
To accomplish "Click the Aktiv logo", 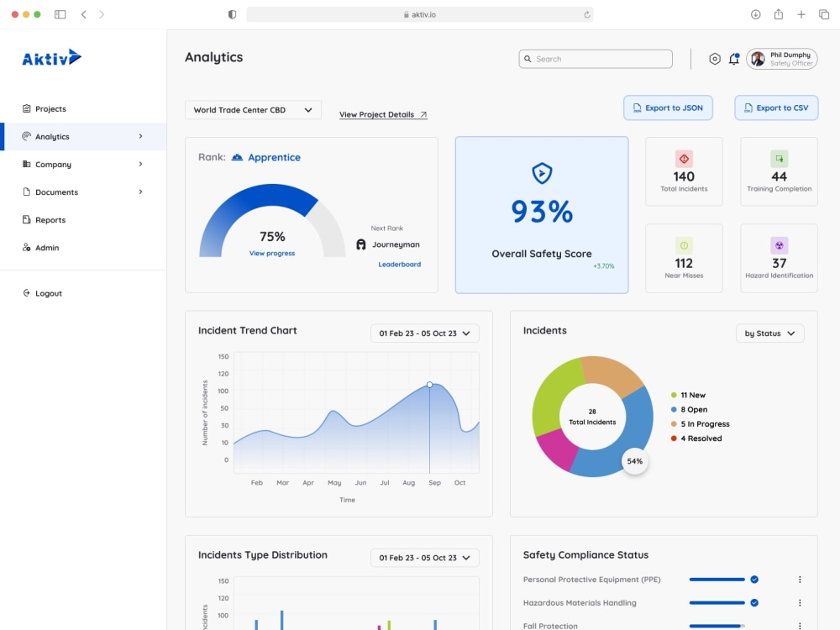I will pyautogui.click(x=51, y=57).
